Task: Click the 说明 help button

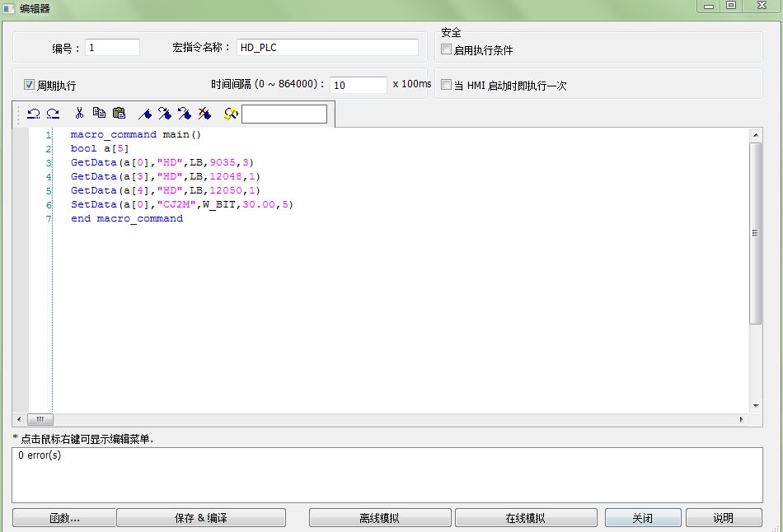Action: pyautogui.click(x=724, y=518)
